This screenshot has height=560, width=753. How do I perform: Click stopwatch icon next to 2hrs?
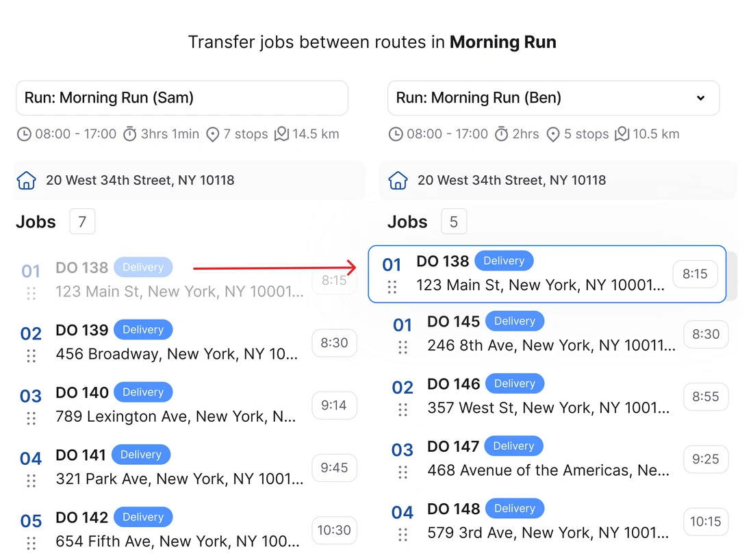[x=501, y=133]
